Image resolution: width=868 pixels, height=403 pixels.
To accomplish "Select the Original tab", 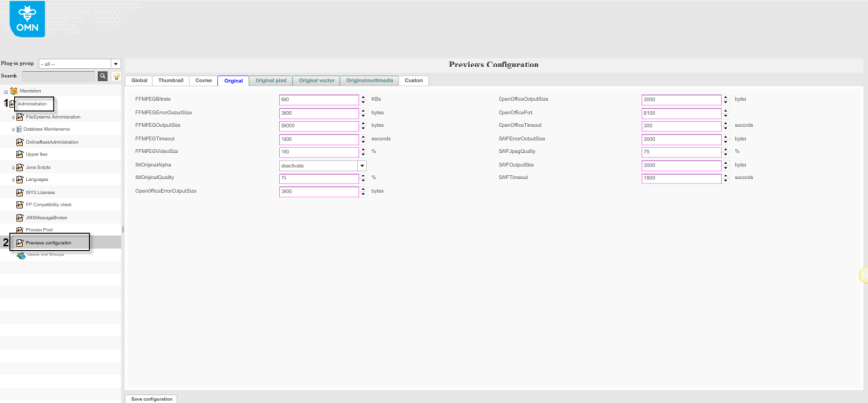I will point(233,81).
